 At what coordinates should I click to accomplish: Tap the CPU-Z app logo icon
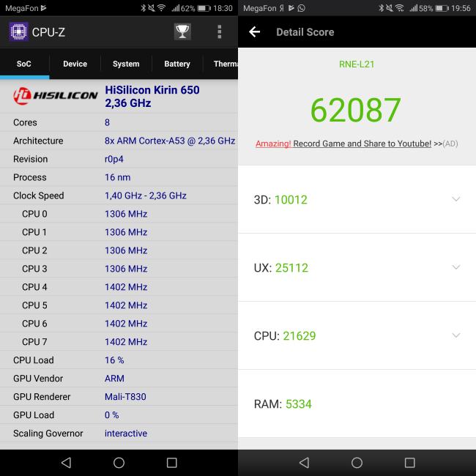(x=18, y=31)
